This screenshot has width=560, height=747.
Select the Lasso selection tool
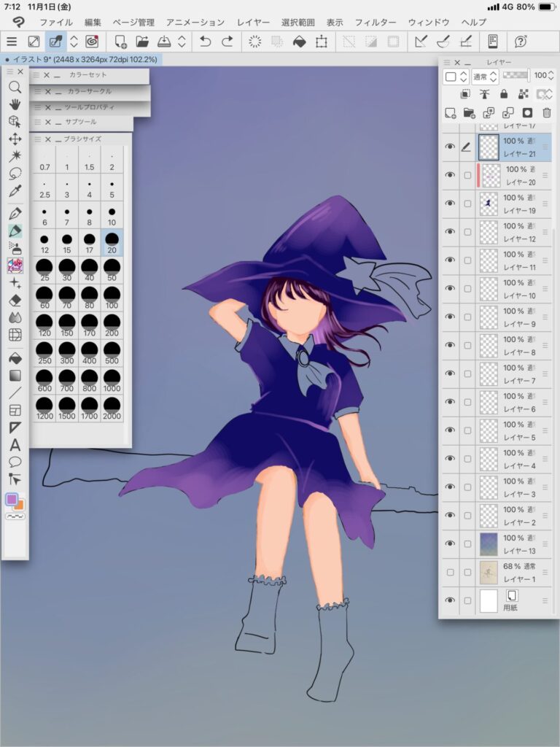tap(15, 174)
